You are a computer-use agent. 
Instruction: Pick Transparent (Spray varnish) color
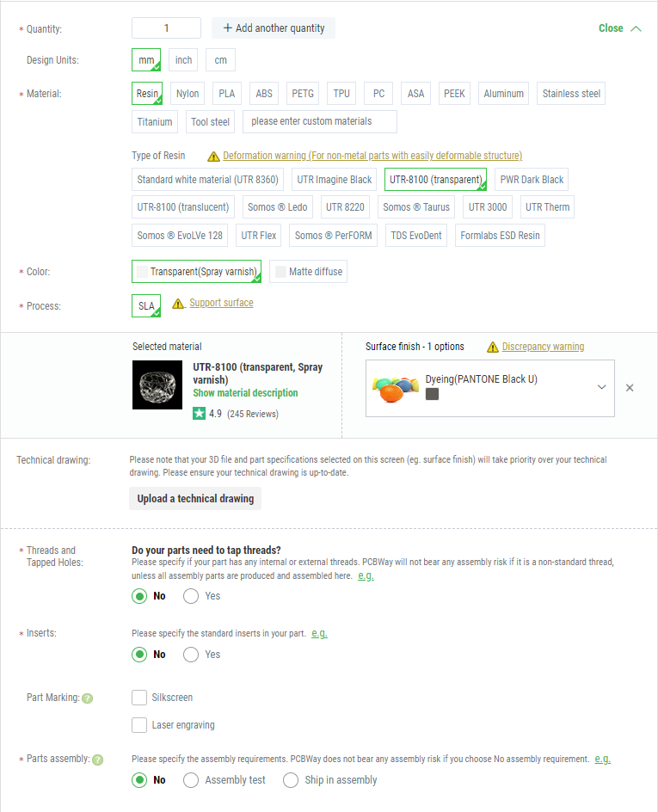[x=197, y=271]
